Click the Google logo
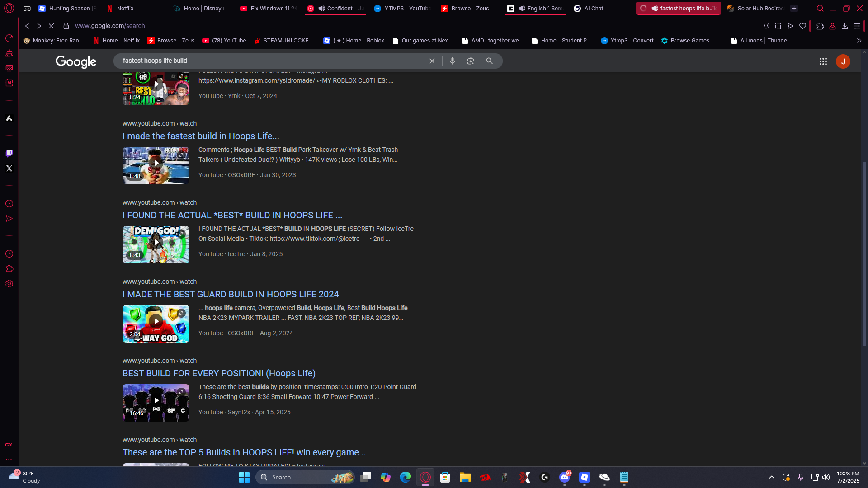 (76, 61)
